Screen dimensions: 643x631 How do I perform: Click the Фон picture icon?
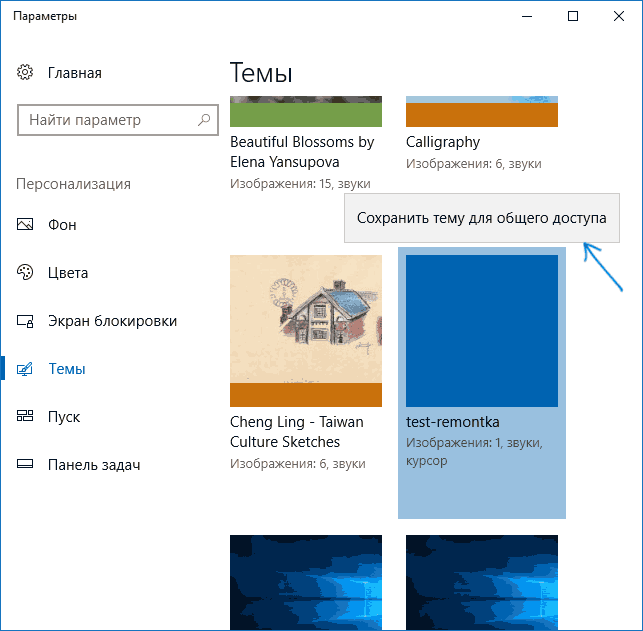point(25,224)
